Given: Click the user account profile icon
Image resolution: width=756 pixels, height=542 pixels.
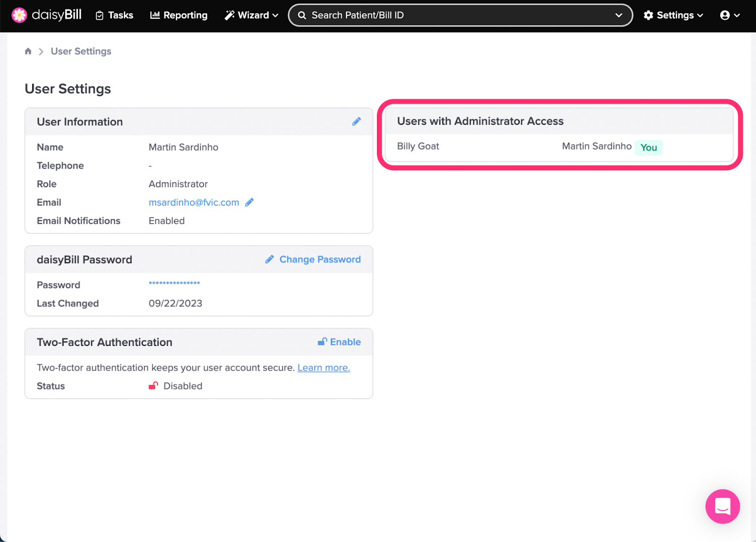Looking at the screenshot, I should point(725,15).
